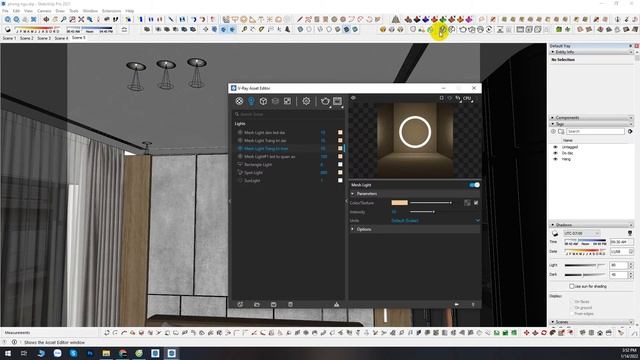This screenshot has width=640, height=360.
Task: Collapse the Entity Info panel
Action: [553, 52]
